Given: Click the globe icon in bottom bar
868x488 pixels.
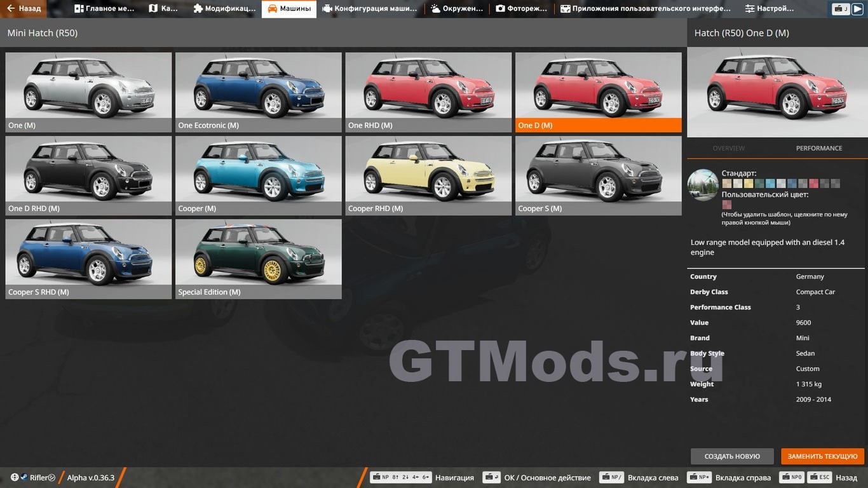Looking at the screenshot, I should (15, 478).
